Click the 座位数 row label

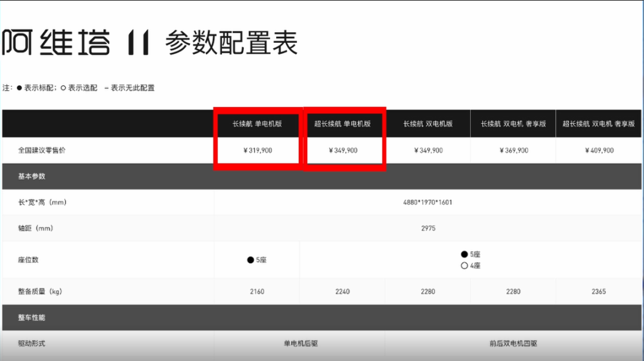(x=28, y=260)
